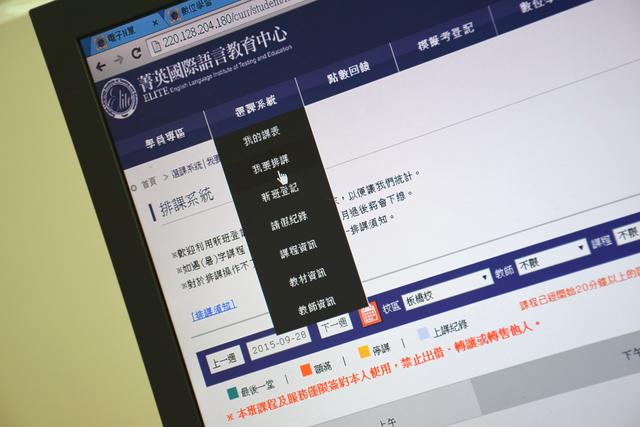Click the 首頁 breadcrumb home icon
This screenshot has width=640, height=427.
[x=133, y=187]
